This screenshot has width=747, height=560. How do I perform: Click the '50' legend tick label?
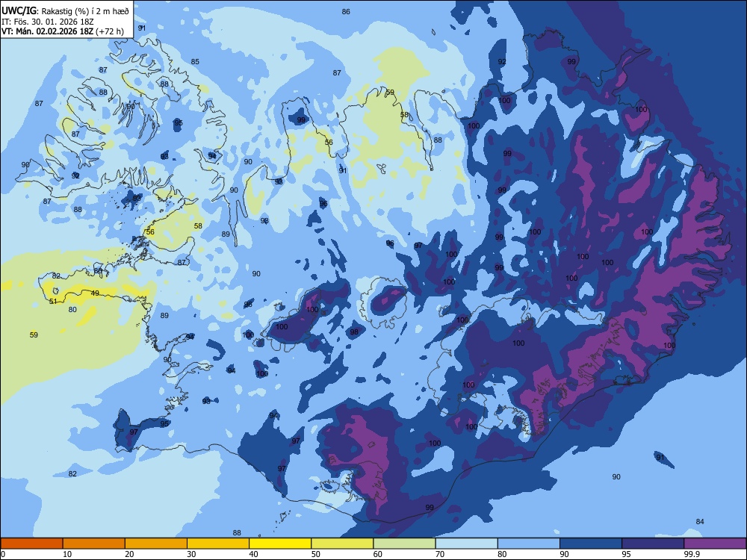click(x=315, y=554)
